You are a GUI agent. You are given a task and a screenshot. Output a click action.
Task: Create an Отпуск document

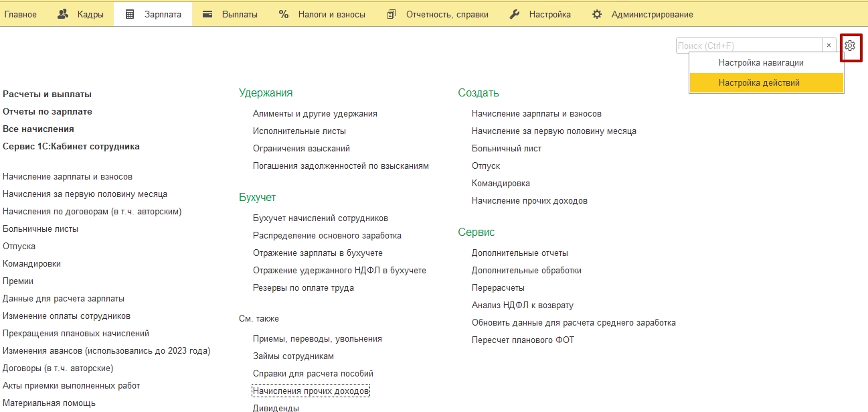[486, 166]
